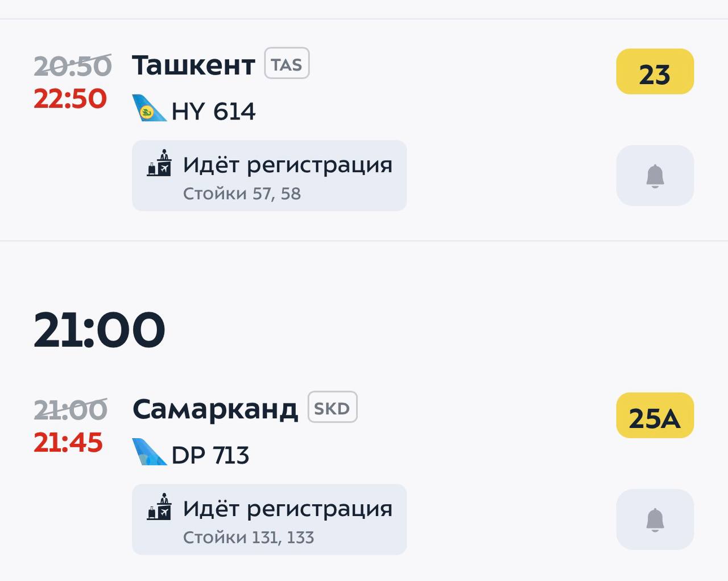Select the SKD airport code badge
Image resolution: width=728 pixels, height=581 pixels.
click(332, 407)
